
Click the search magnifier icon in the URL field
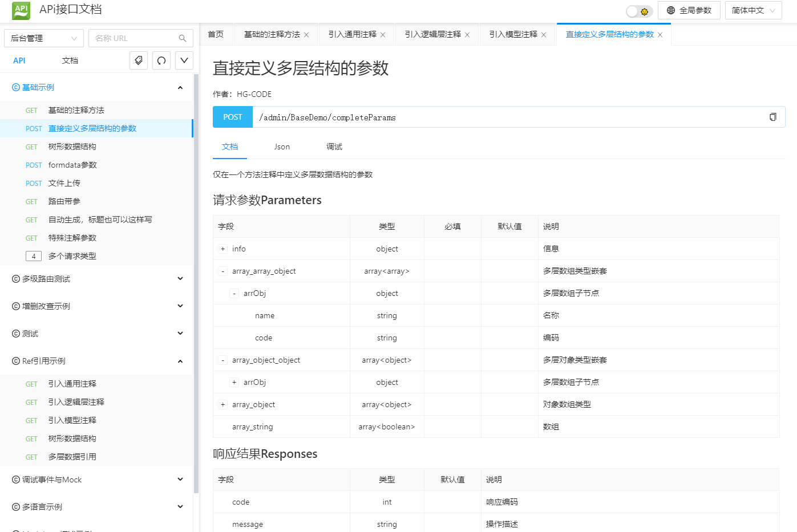click(183, 38)
